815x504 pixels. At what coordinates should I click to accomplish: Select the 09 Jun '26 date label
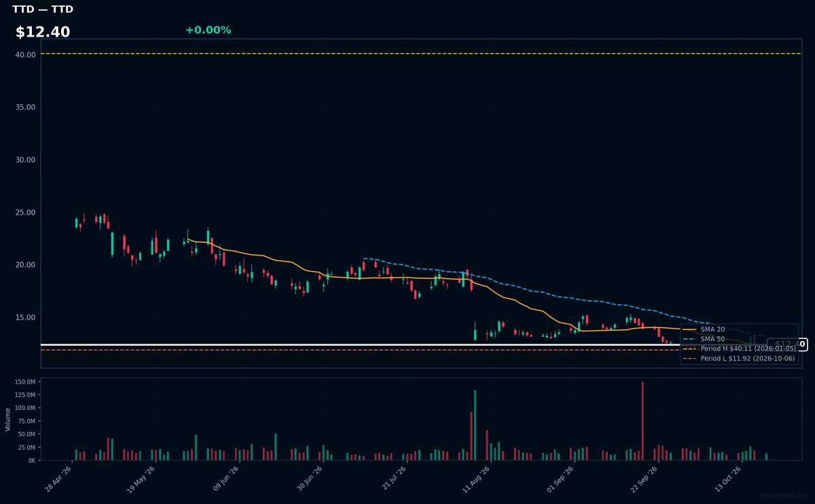pos(226,479)
